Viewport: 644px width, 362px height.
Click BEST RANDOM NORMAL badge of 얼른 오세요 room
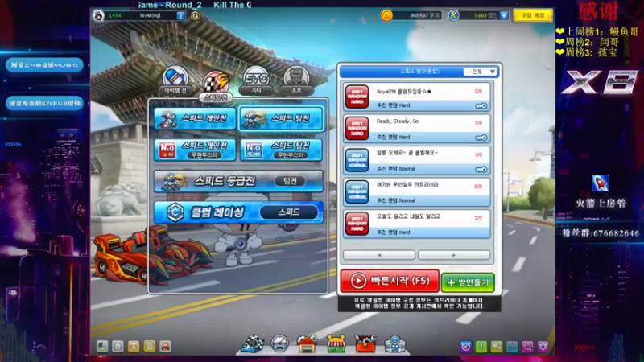coord(357,160)
